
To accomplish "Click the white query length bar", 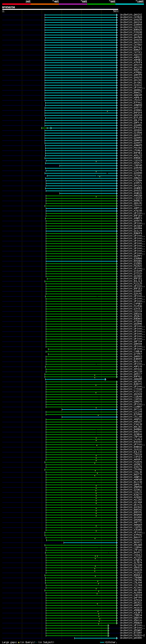I will coord(60,10).
